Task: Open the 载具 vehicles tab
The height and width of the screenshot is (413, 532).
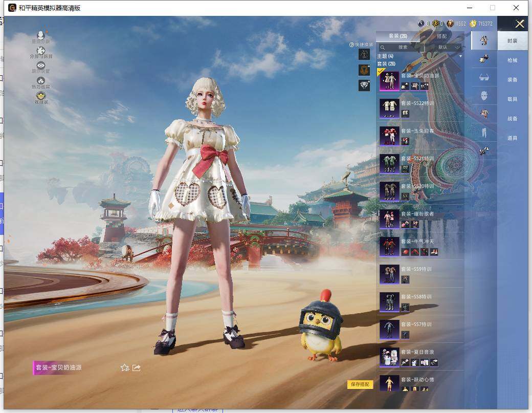Action: point(513,99)
